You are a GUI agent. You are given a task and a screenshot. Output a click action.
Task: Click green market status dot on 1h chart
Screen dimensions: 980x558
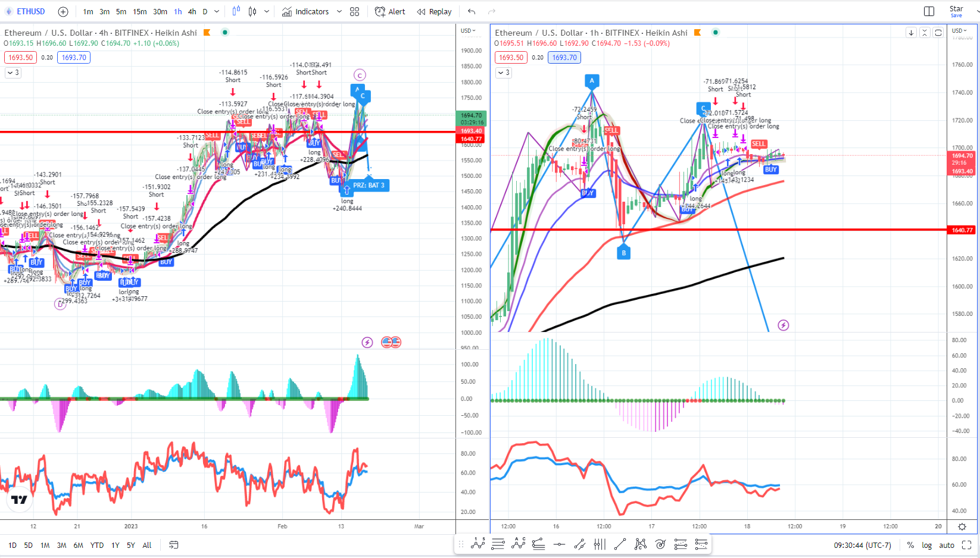click(716, 32)
